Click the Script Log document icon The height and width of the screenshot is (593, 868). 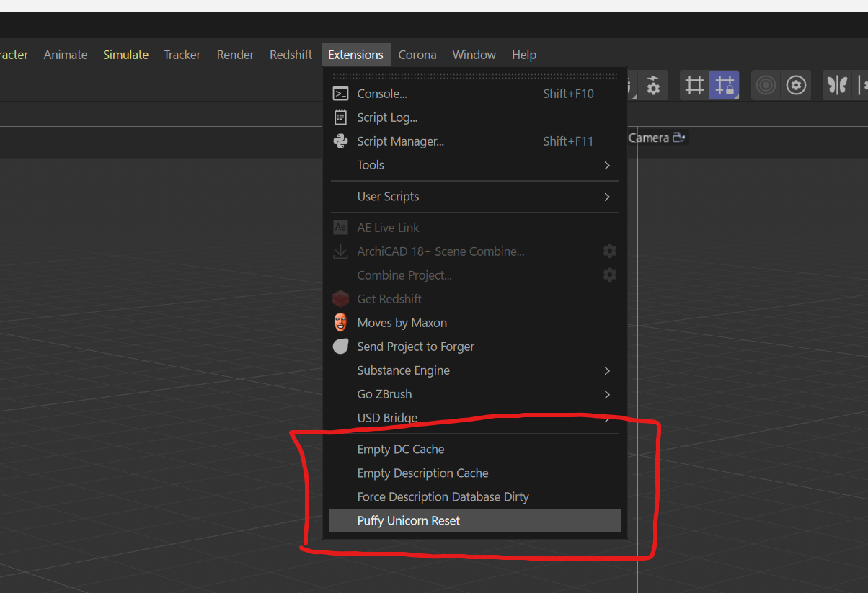340,117
